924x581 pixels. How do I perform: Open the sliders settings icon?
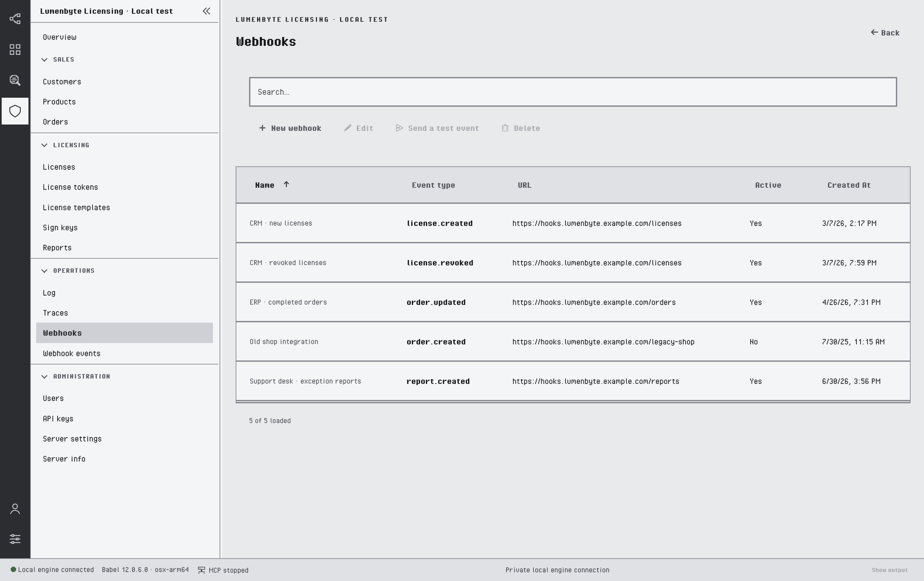[15, 539]
